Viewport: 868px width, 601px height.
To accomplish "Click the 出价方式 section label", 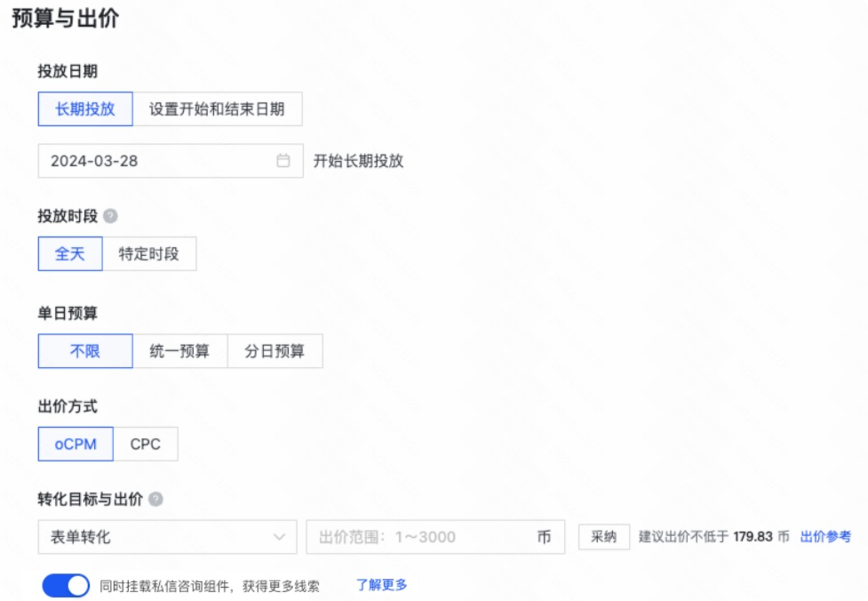I will tap(68, 406).
